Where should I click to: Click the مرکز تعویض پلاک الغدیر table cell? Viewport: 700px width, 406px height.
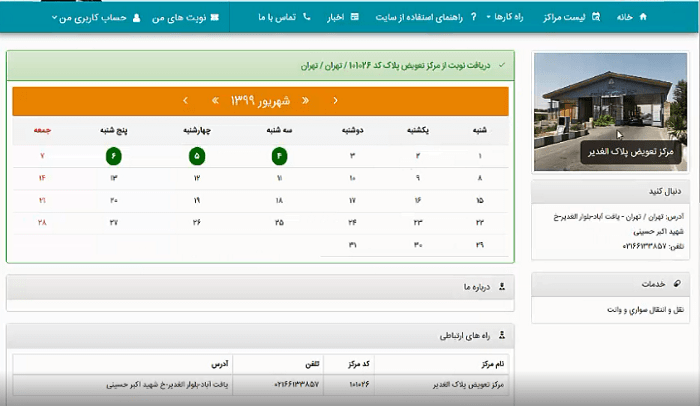468,385
